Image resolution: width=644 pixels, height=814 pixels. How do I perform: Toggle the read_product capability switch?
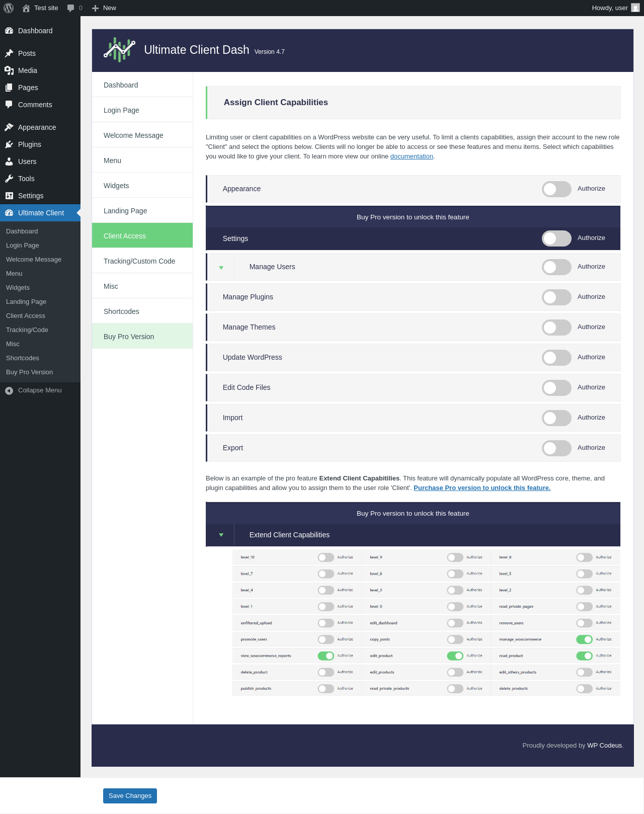click(584, 656)
